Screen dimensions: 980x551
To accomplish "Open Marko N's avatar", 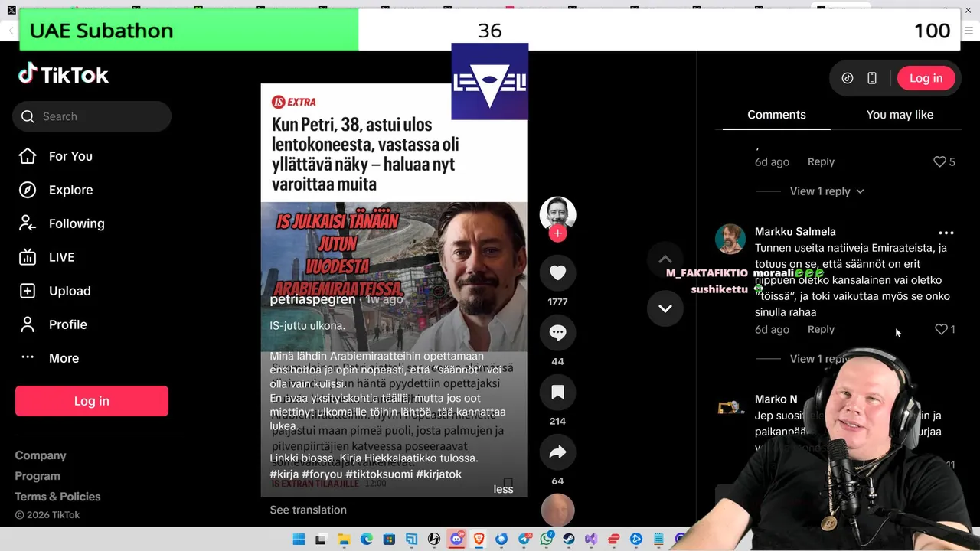I will [730, 407].
